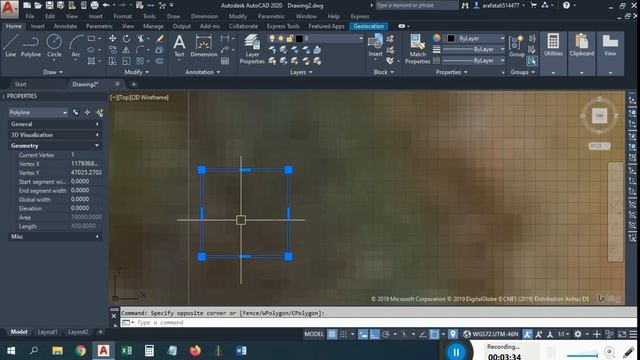Switch to the Layout1 tab

47,332
